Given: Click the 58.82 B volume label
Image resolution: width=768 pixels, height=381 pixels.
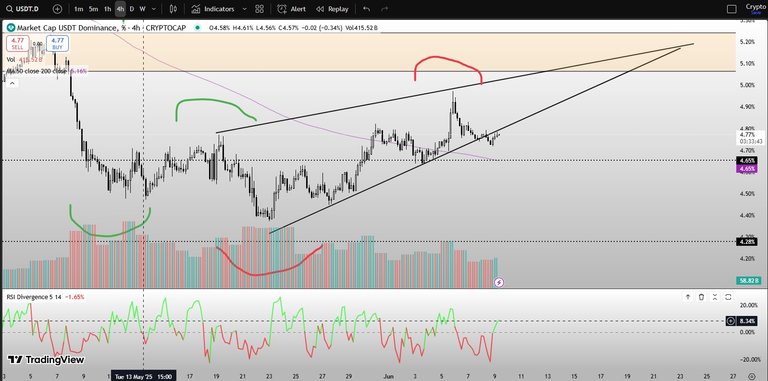Looking at the screenshot, I should click(x=748, y=281).
